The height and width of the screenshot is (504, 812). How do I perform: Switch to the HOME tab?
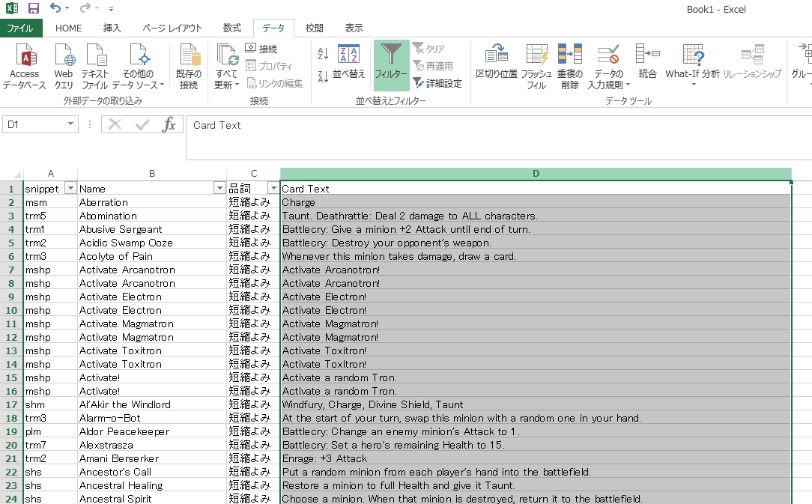68,28
